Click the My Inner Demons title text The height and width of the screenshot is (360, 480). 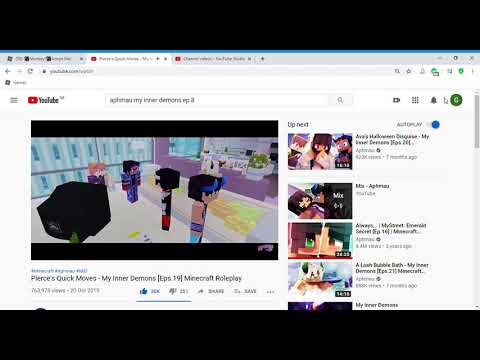coord(377,305)
